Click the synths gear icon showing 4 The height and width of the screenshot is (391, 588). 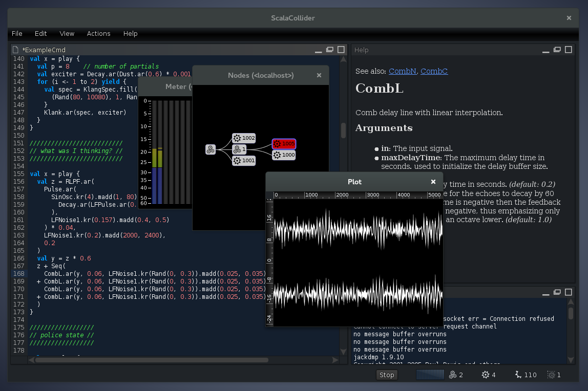[485, 375]
